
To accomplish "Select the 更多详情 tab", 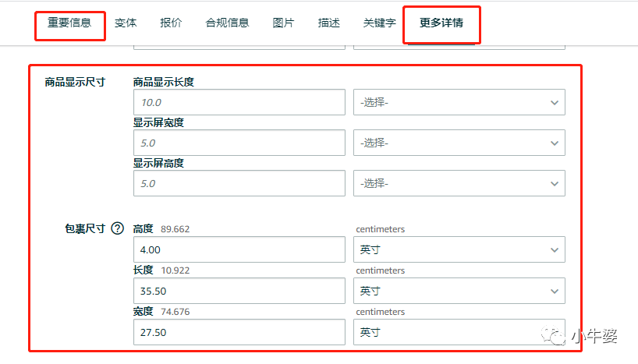I will (x=441, y=23).
